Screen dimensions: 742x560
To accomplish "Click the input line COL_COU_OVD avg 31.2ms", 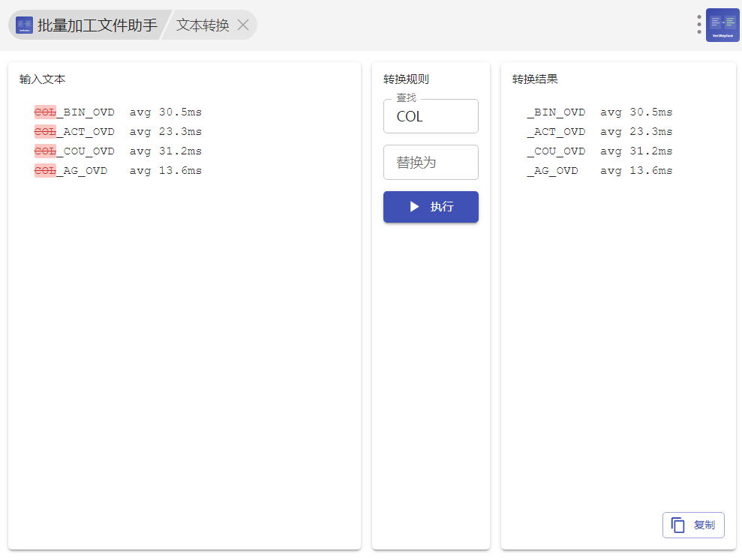I will coord(118,151).
